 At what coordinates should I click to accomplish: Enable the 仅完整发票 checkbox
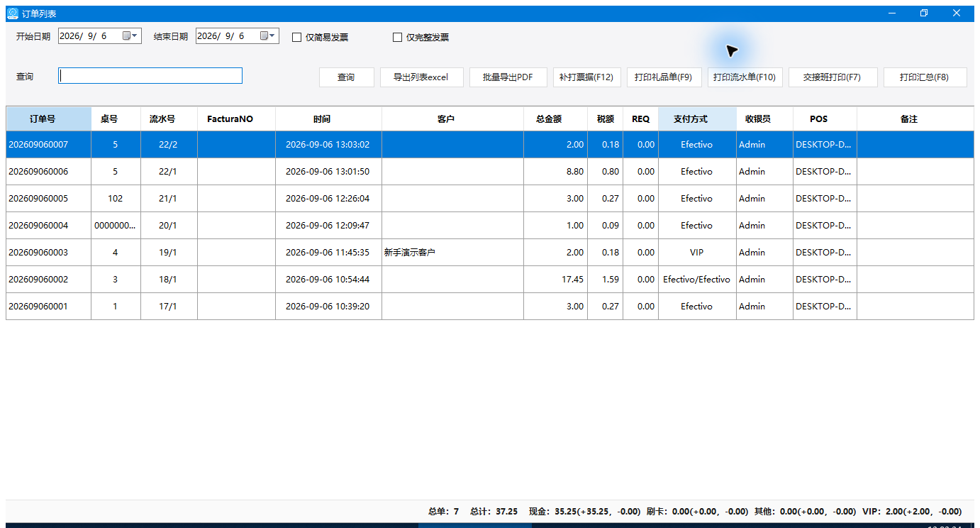tap(397, 38)
